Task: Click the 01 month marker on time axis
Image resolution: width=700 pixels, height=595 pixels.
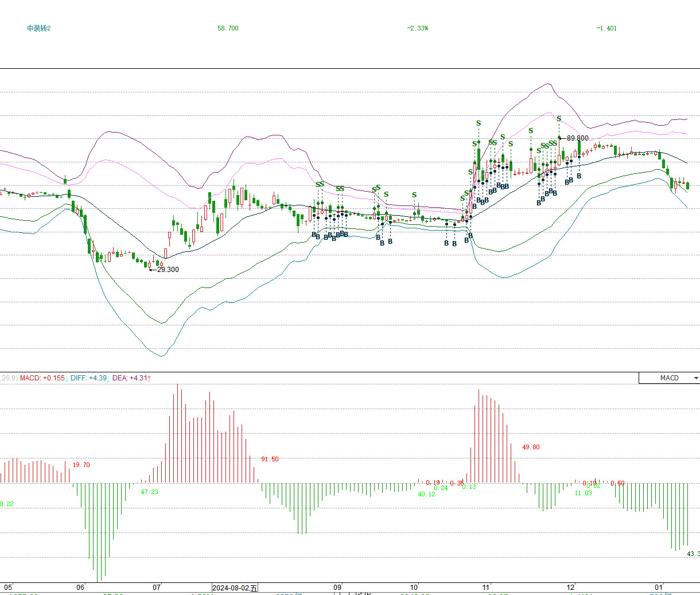Action: click(659, 588)
